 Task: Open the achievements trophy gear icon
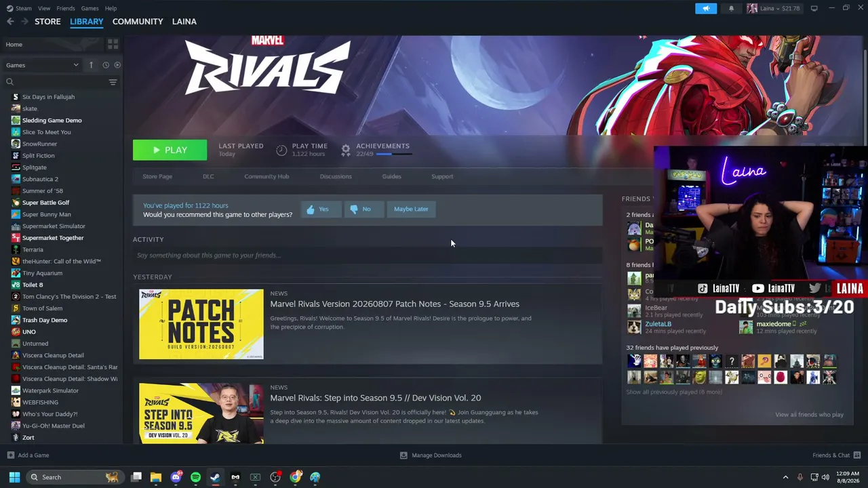pos(346,150)
